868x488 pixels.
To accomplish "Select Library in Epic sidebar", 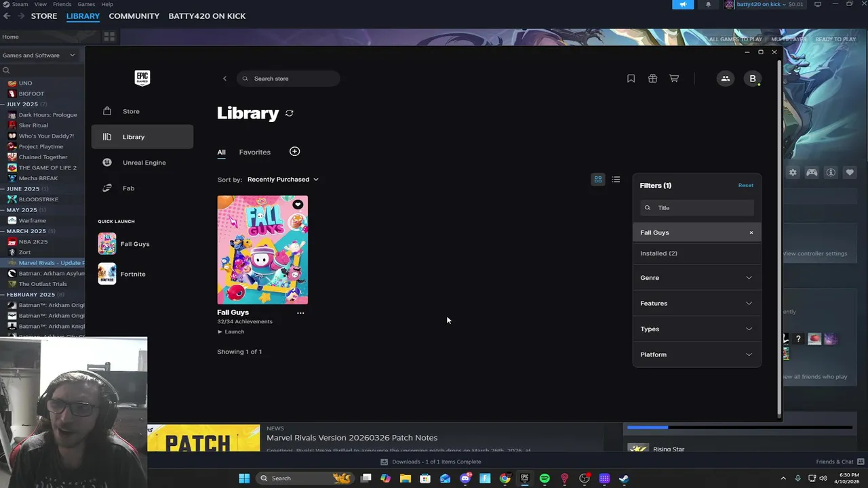I will click(x=142, y=137).
